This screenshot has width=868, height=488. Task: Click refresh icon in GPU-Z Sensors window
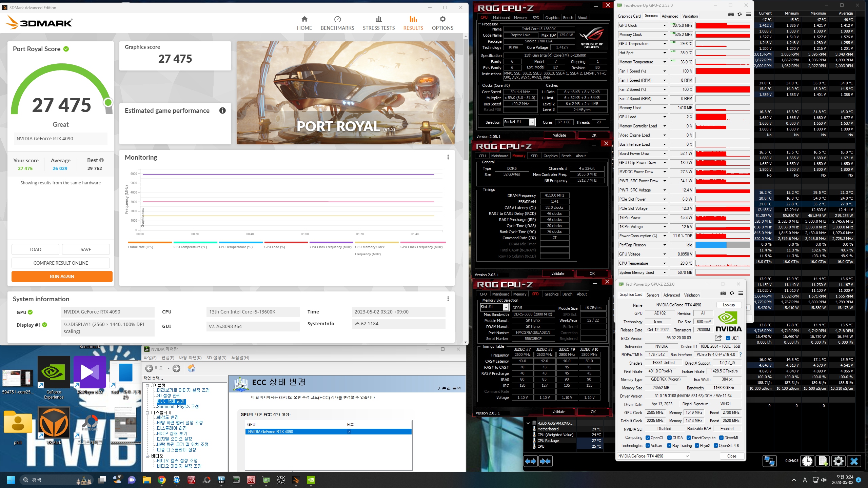739,14
